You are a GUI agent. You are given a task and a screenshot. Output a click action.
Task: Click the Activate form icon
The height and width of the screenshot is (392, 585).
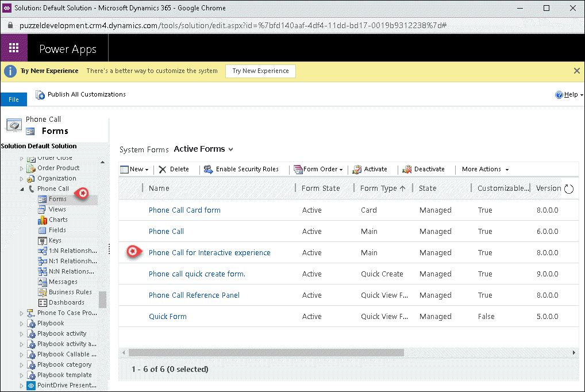pyautogui.click(x=357, y=170)
